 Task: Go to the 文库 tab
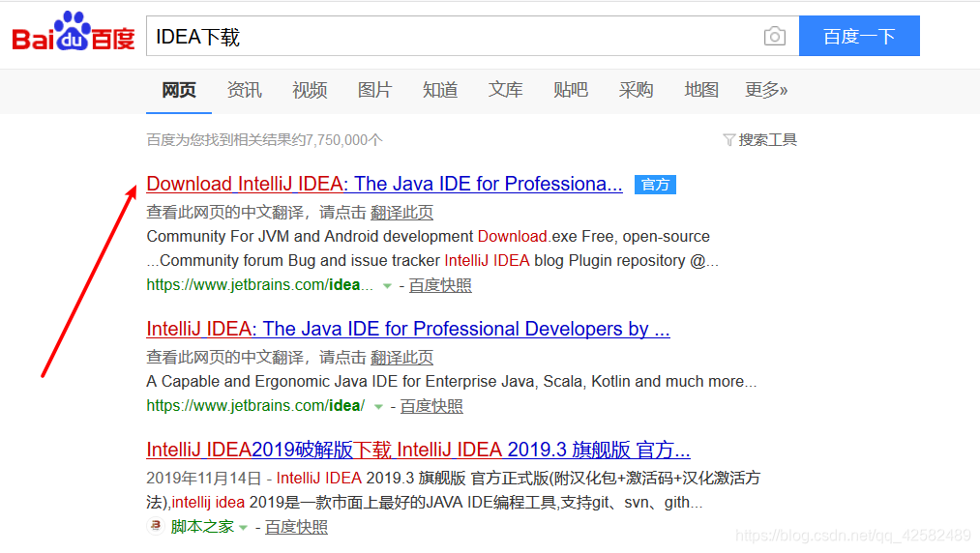click(x=505, y=90)
